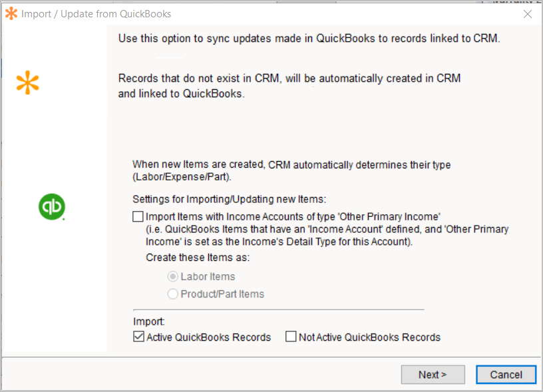This screenshot has height=392, width=543.
Task: Select the Labor Items radio button
Action: pos(173,276)
